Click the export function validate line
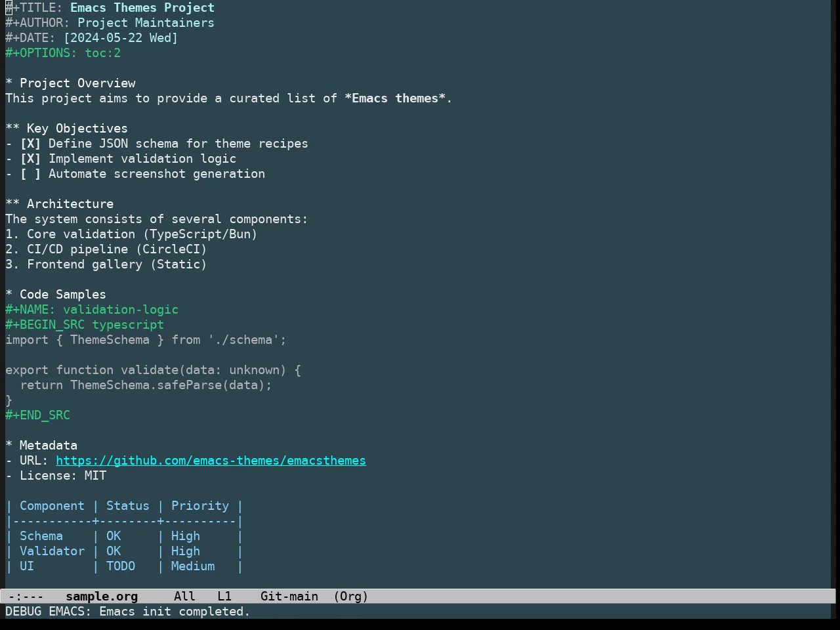 [x=153, y=370]
